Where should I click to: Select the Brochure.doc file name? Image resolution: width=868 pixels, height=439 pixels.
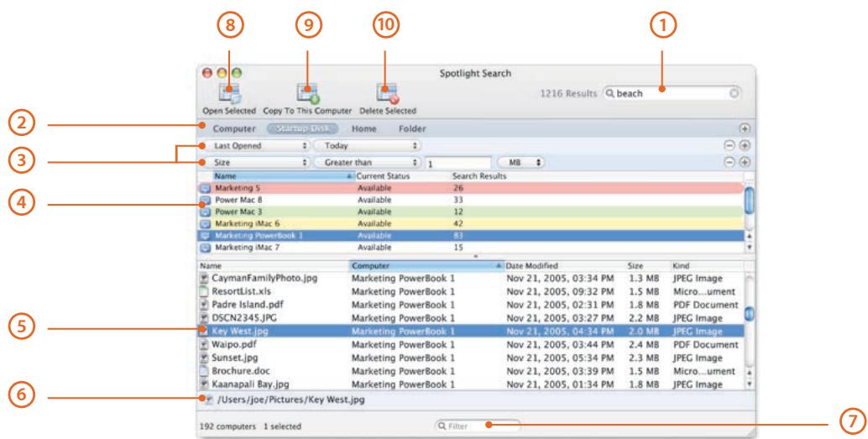241,371
